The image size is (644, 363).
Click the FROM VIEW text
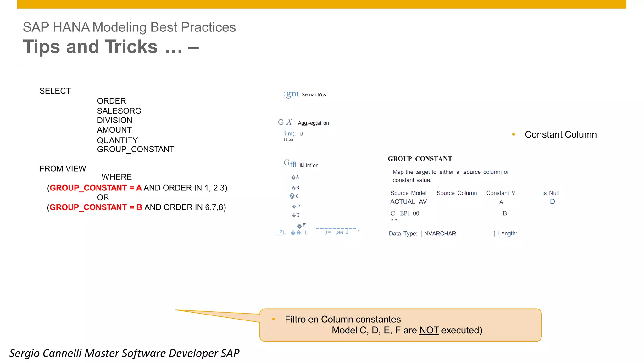(63, 169)
